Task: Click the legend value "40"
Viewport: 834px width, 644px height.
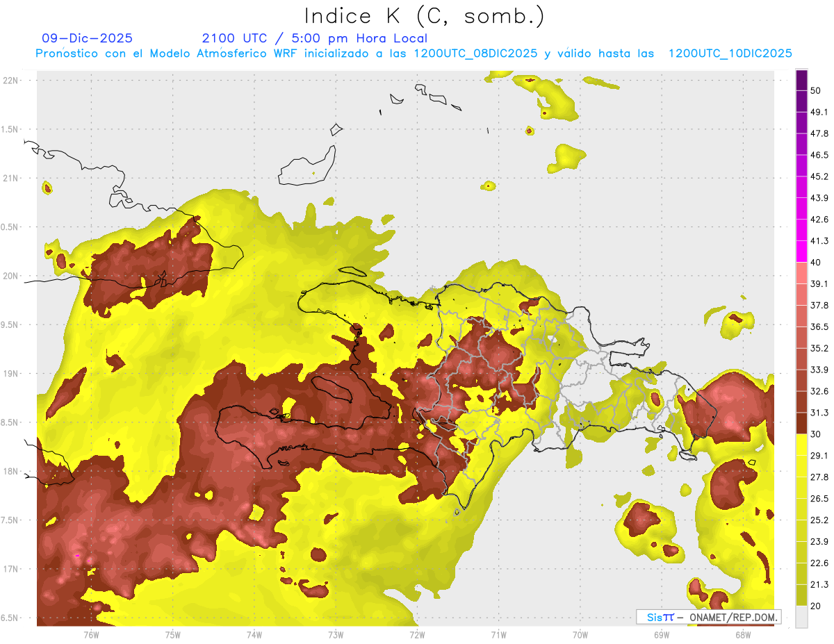Action: tap(815, 263)
